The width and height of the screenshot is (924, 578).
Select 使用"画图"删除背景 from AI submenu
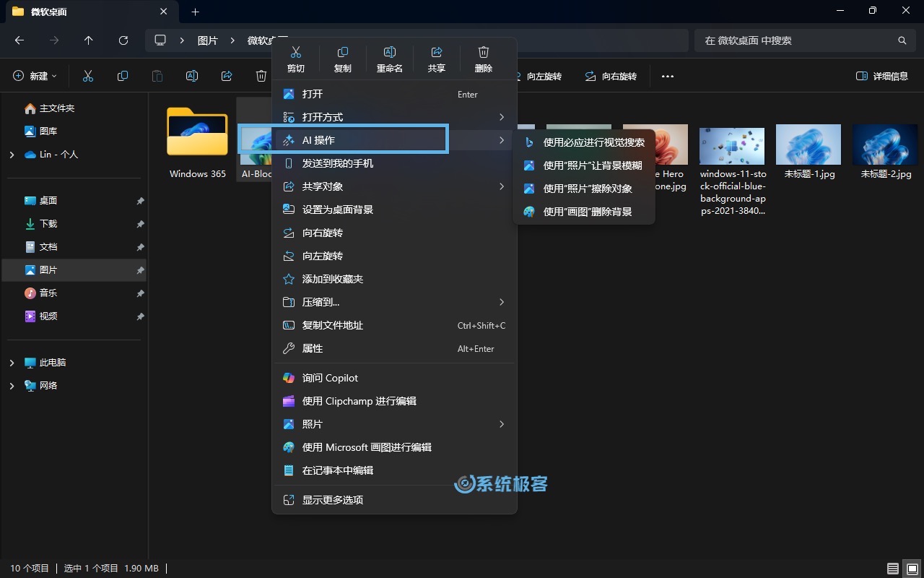pyautogui.click(x=587, y=212)
